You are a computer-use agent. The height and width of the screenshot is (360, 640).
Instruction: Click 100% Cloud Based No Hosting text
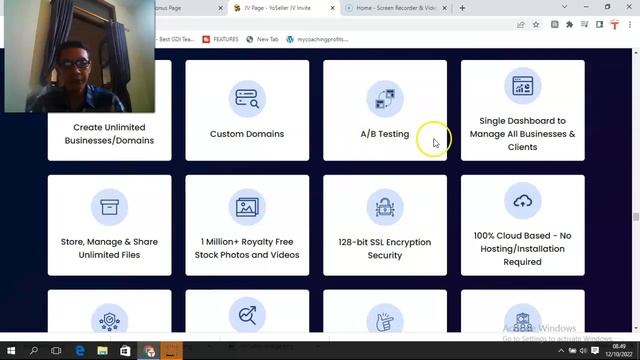(522, 249)
